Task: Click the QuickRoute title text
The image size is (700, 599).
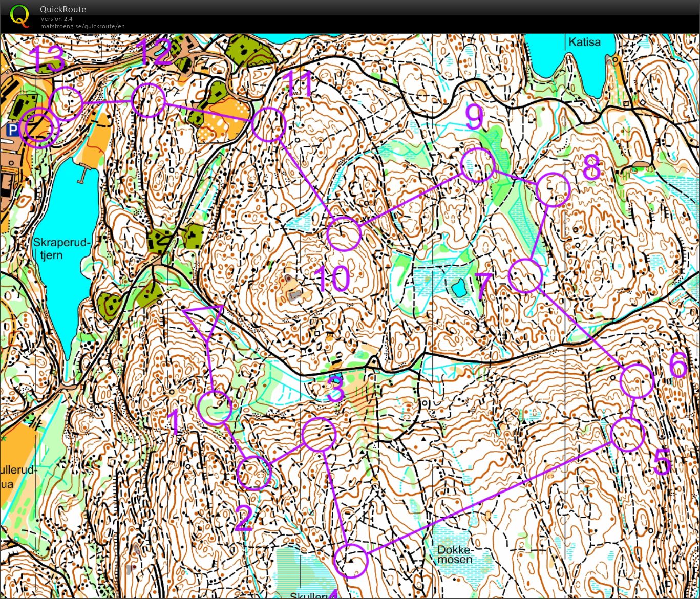Action: coord(63,9)
